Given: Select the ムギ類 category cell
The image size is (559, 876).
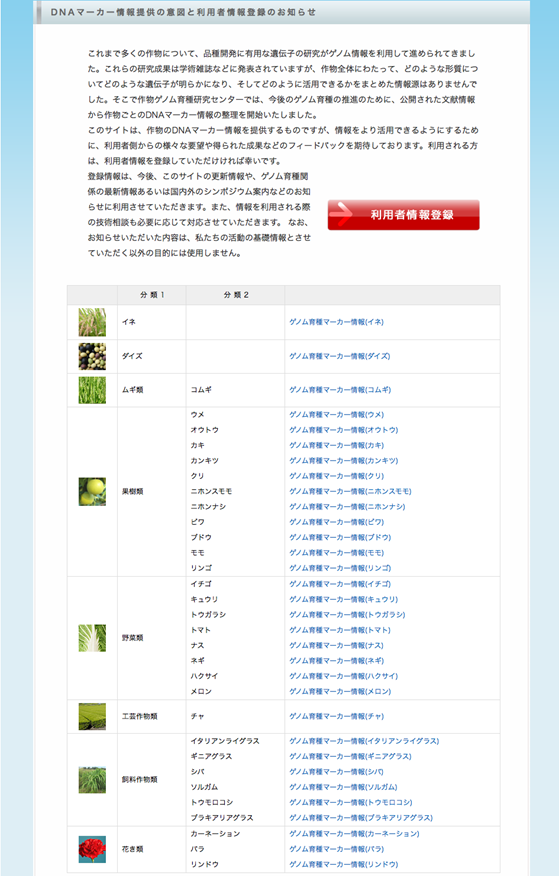Looking at the screenshot, I should (x=152, y=390).
